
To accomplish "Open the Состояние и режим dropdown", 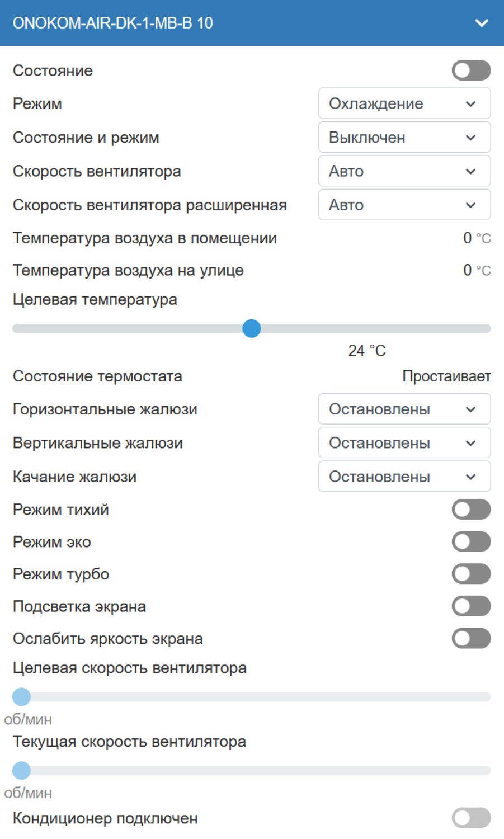I will point(404,138).
